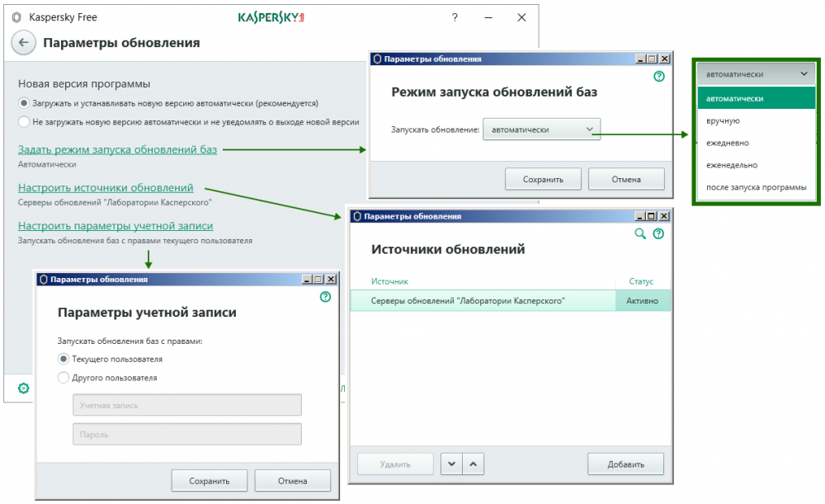
Task: Move selected update source down with arrow icon
Action: point(450,464)
